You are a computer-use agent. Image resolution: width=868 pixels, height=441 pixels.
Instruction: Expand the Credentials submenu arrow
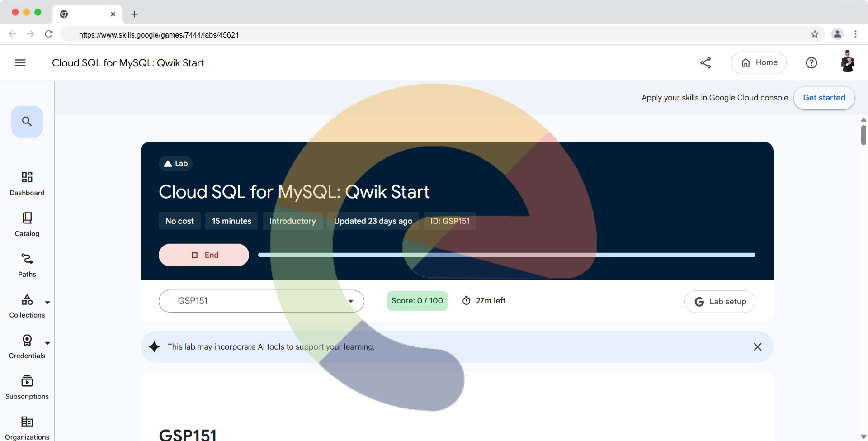click(x=47, y=343)
